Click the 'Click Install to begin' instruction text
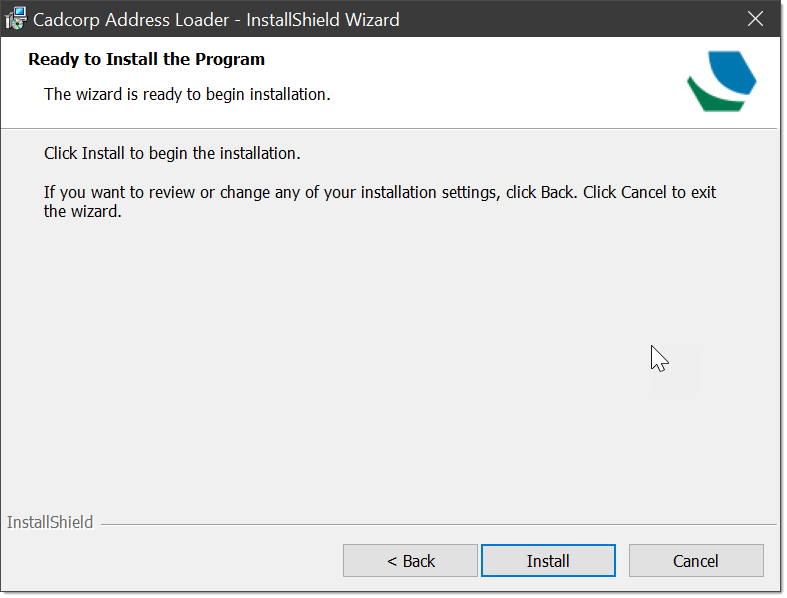The height and width of the screenshot is (598, 787). (172, 153)
